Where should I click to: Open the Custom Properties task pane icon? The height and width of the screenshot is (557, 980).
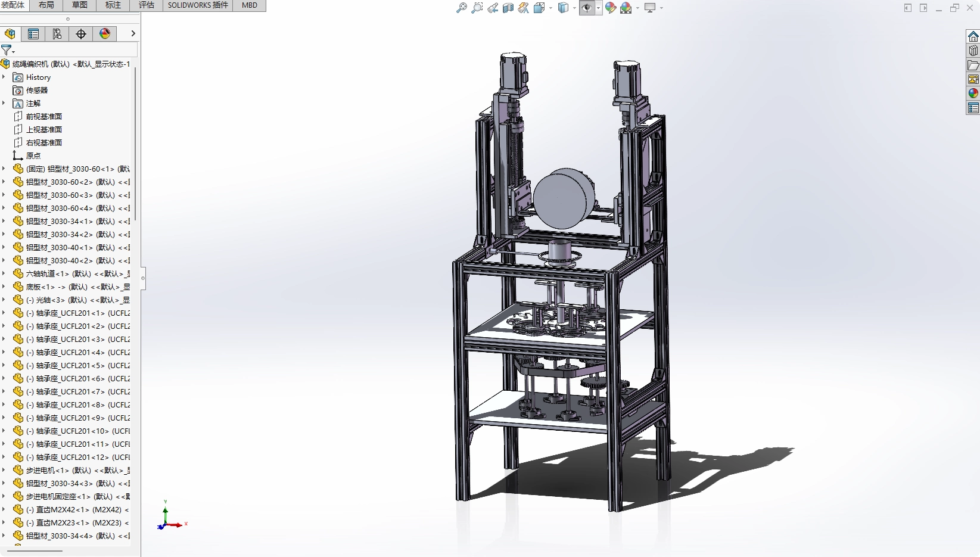[x=973, y=108]
